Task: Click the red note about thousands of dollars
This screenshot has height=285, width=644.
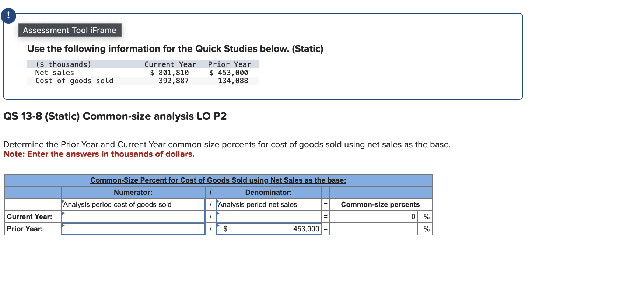Action: click(99, 154)
